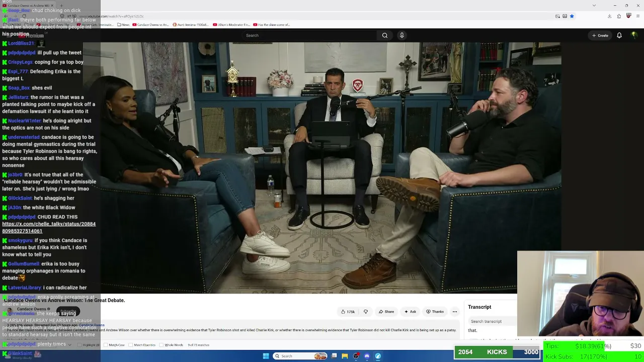
Task: Open the 'JiDion's Moderator Fin...' bookmark
Action: (x=231, y=25)
